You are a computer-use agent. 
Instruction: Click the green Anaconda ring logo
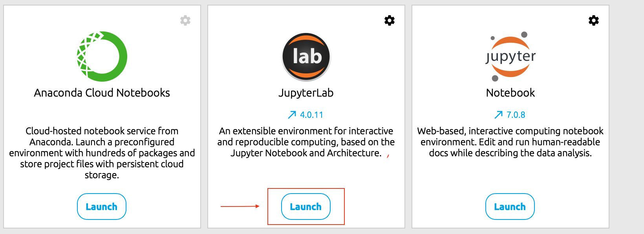coord(102,57)
